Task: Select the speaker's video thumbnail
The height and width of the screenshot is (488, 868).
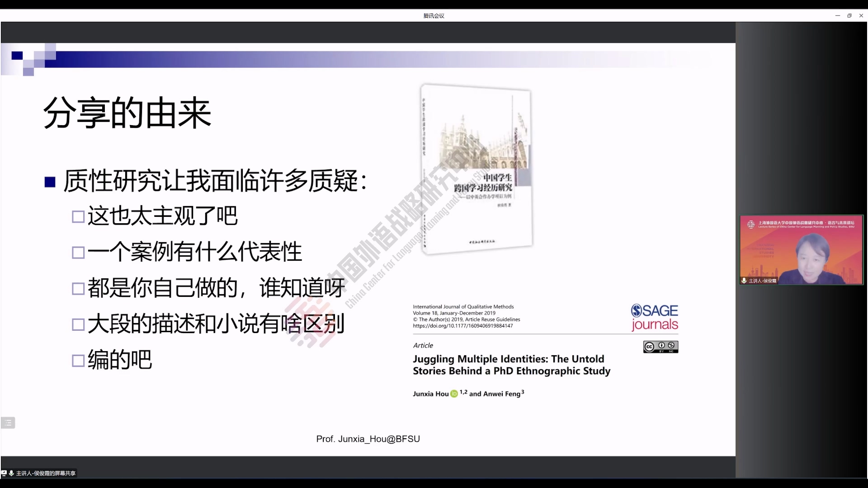Action: point(801,250)
